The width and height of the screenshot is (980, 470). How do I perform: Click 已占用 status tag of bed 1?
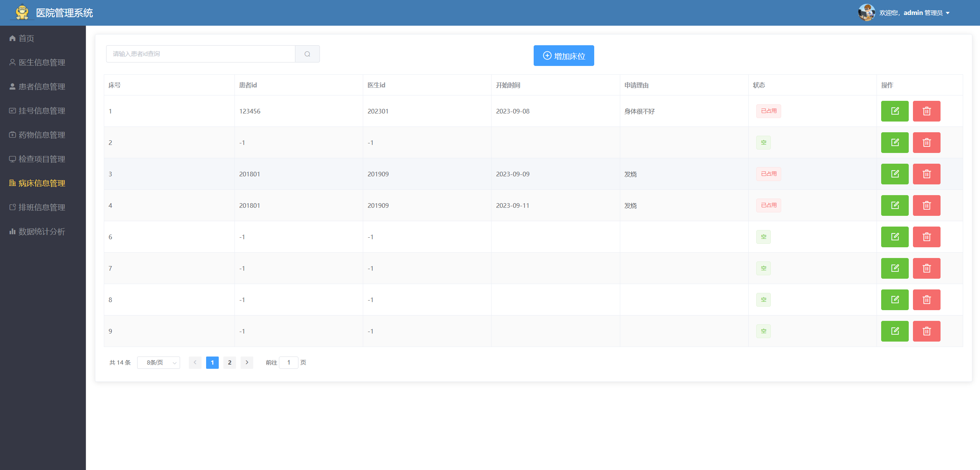[769, 111]
